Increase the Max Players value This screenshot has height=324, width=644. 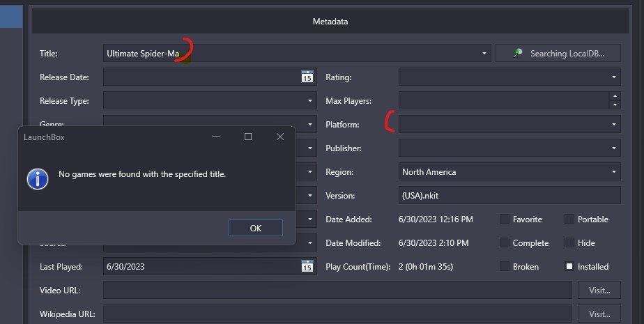tap(615, 96)
